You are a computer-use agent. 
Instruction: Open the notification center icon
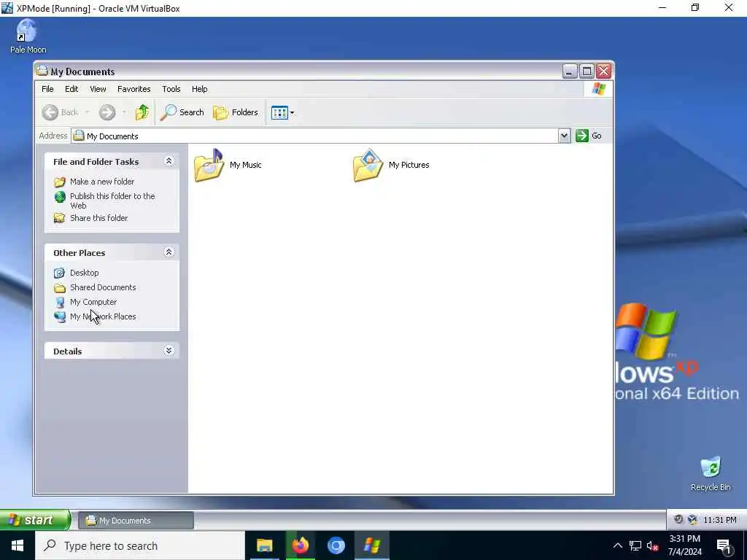(x=724, y=546)
